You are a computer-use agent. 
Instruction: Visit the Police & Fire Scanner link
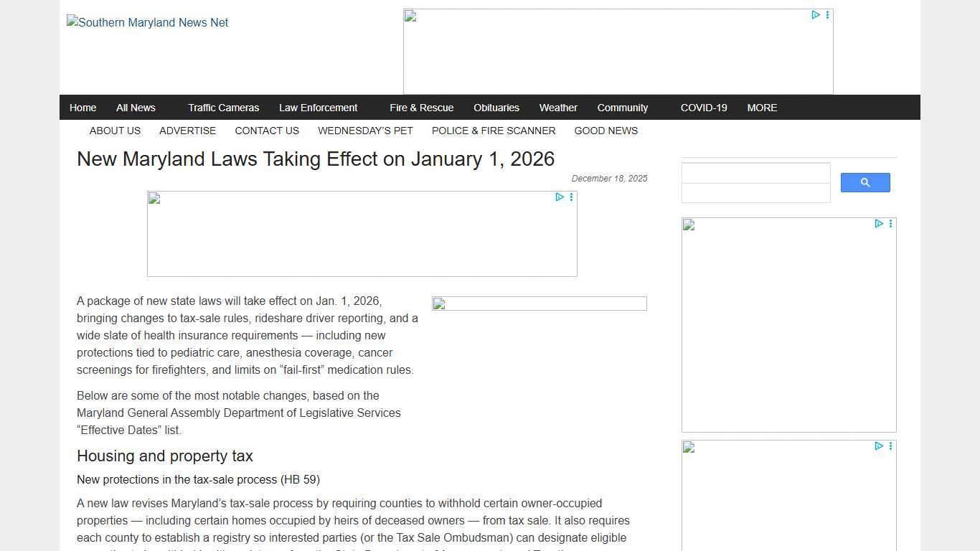(x=493, y=131)
